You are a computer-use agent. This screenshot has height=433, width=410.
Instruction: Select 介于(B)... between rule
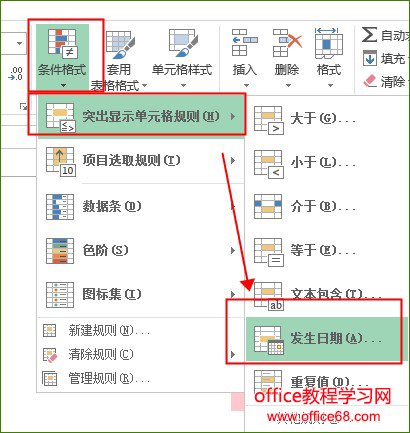(x=305, y=207)
